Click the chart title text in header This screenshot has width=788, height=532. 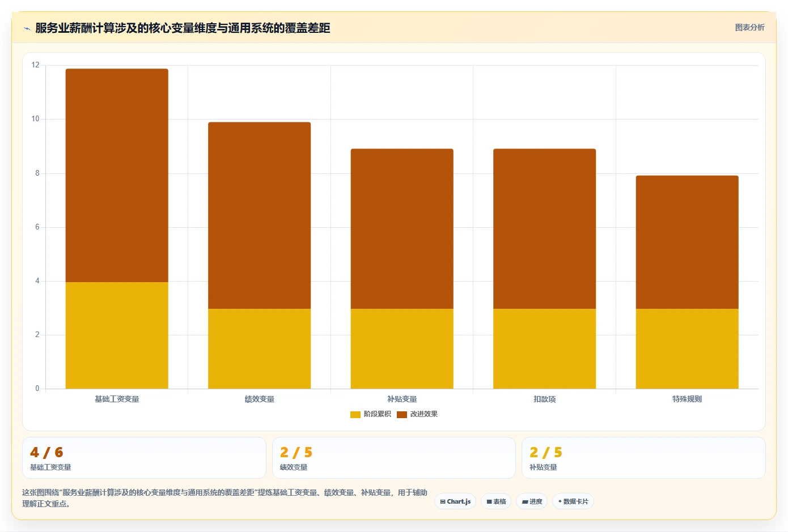click(183, 28)
